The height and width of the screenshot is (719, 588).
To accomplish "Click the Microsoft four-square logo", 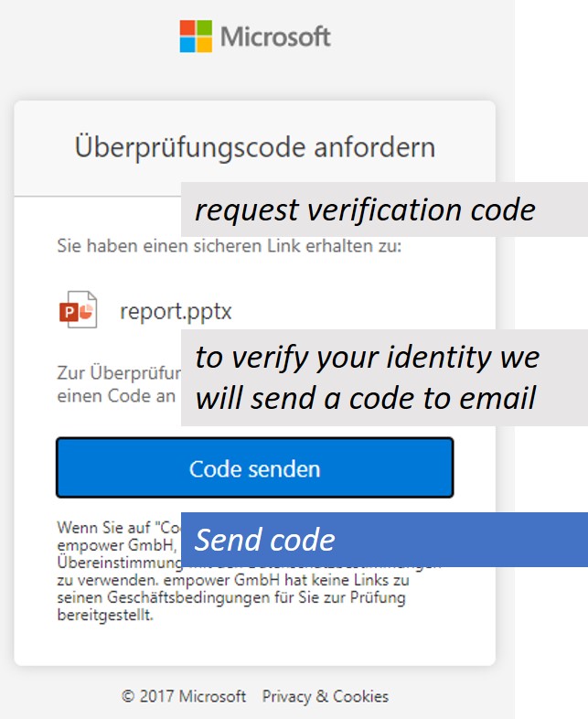I will (x=196, y=37).
